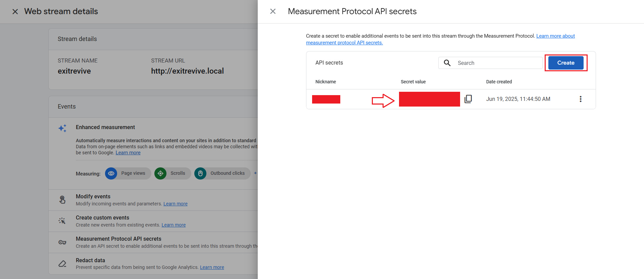
Task: Open the measurement protocol API secrets learn more link
Action: tap(344, 42)
